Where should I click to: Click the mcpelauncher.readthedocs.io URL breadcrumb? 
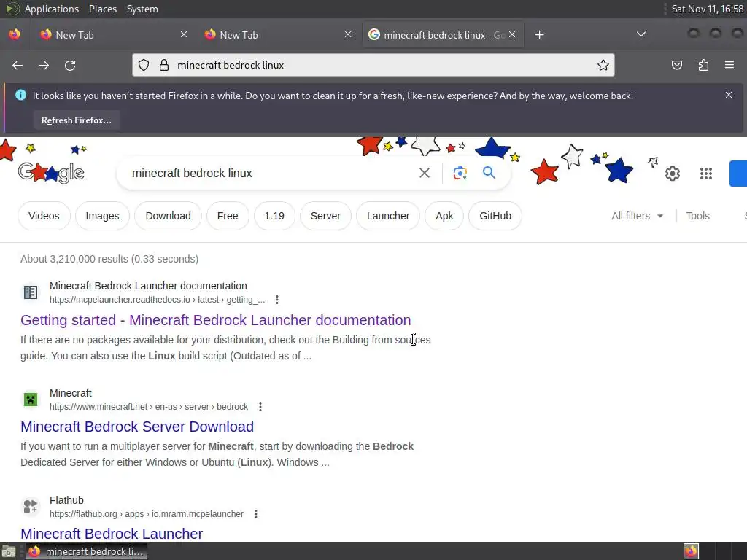[158, 300]
